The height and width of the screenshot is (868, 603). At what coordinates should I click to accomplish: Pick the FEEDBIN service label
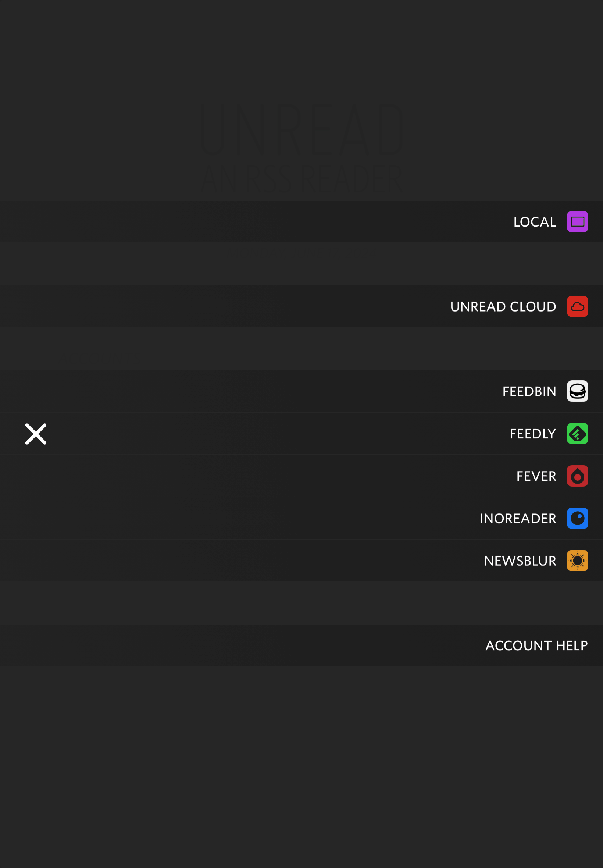tap(529, 391)
